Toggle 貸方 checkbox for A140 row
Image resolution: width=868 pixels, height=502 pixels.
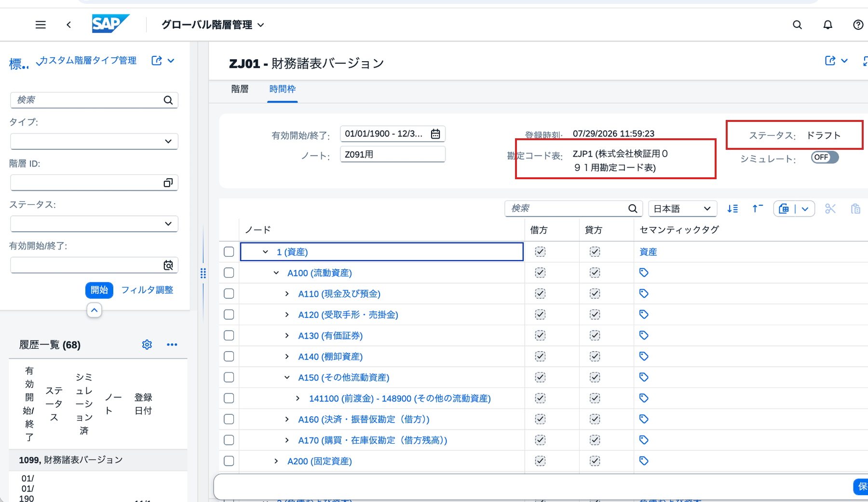tap(595, 357)
